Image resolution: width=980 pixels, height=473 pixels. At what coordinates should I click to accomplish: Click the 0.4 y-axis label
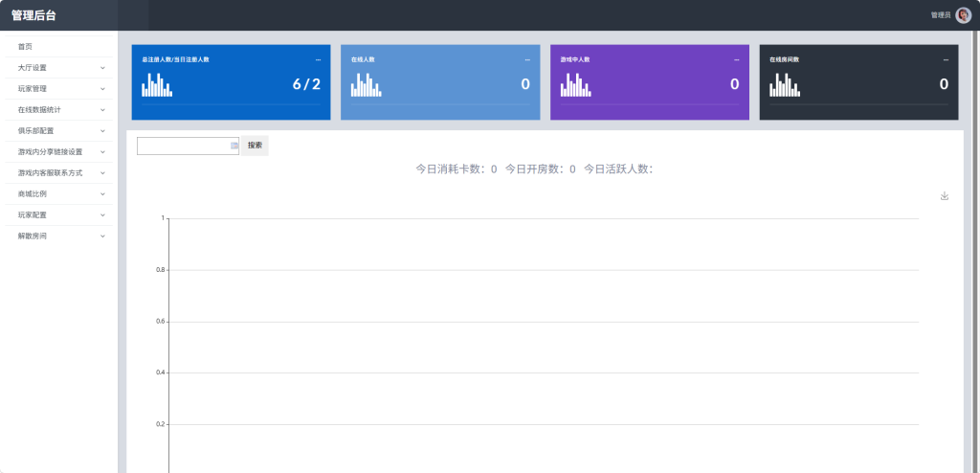click(160, 372)
